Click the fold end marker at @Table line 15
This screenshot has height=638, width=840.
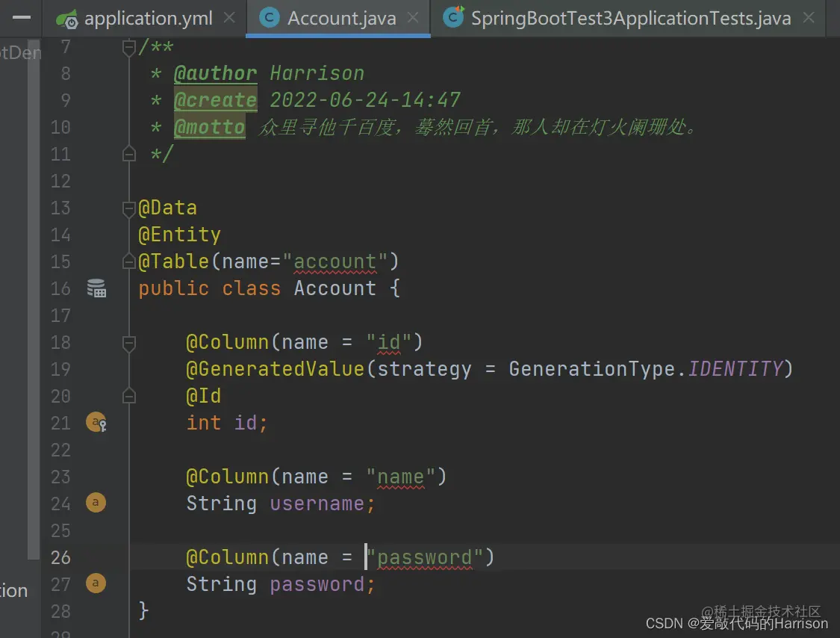pos(128,261)
